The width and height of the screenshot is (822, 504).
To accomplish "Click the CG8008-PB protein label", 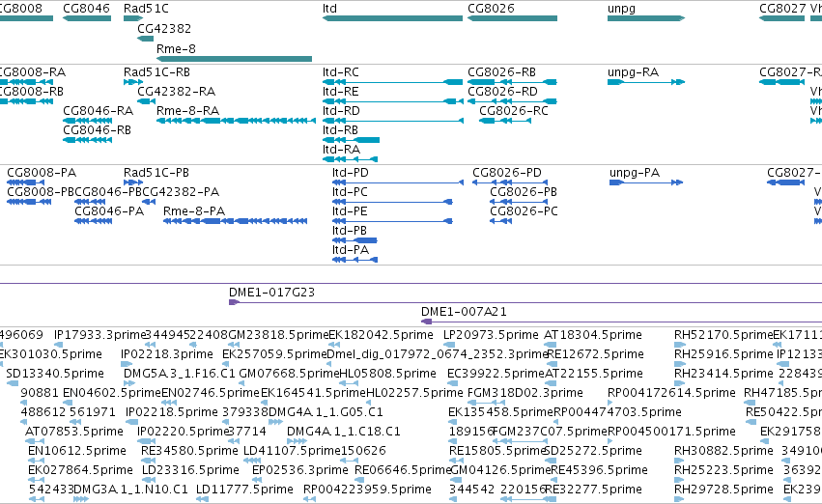I will click(41, 192).
